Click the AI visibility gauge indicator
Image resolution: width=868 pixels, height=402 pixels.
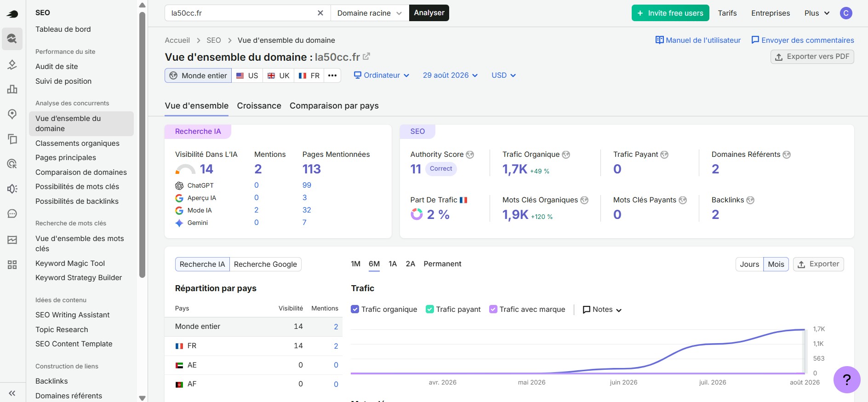click(185, 169)
